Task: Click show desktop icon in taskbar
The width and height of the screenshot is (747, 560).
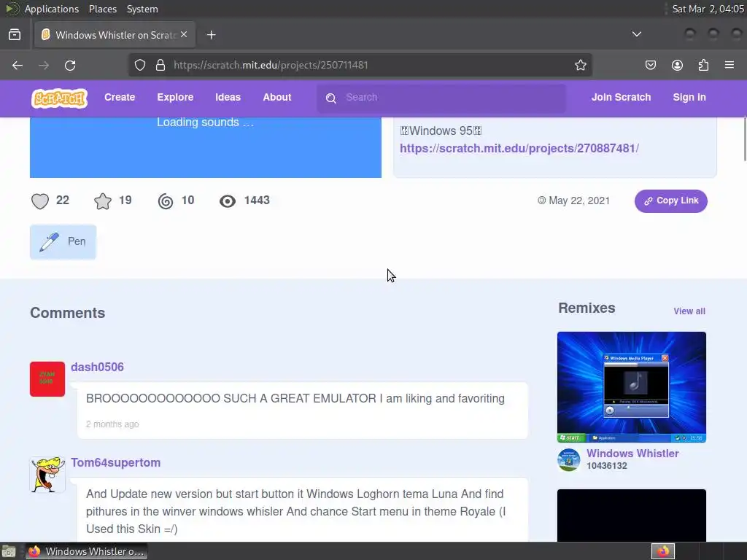Action: [x=9, y=551]
